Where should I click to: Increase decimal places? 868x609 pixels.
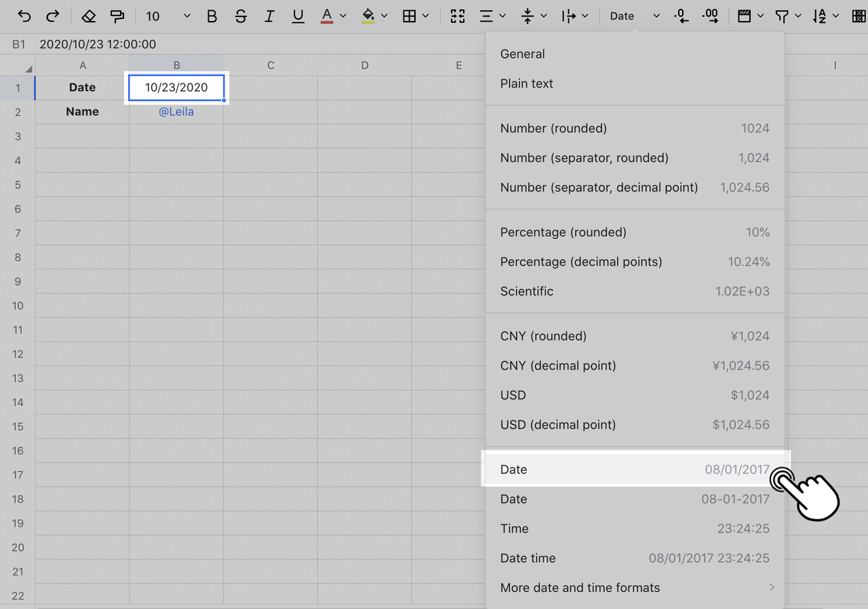tap(711, 16)
